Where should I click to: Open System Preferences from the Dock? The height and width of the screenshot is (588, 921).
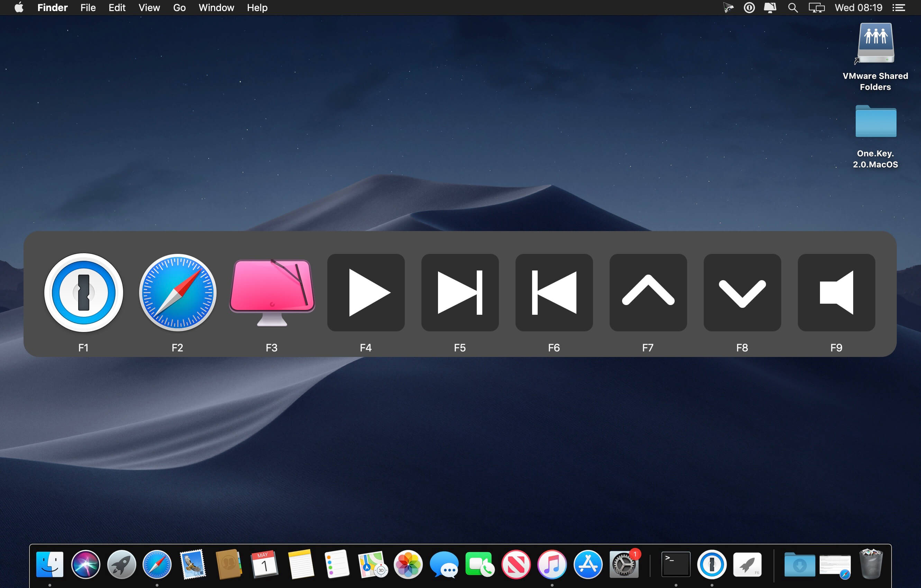624,564
